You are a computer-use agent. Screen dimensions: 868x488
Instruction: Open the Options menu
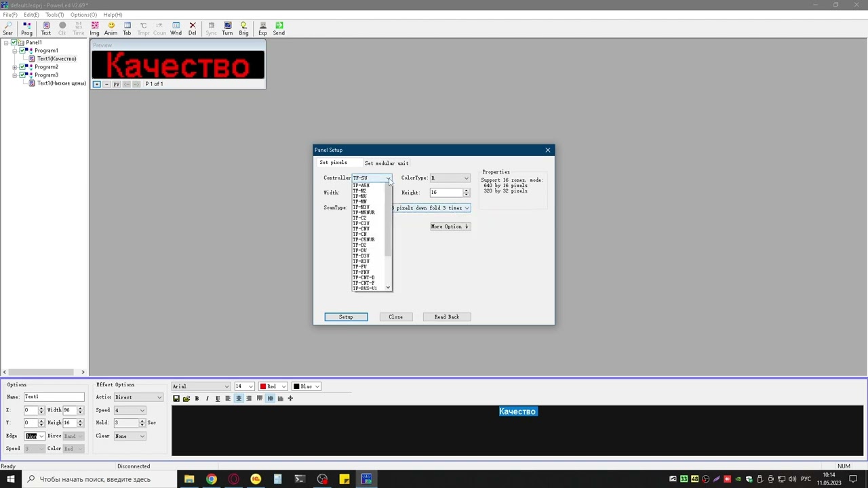tap(83, 14)
